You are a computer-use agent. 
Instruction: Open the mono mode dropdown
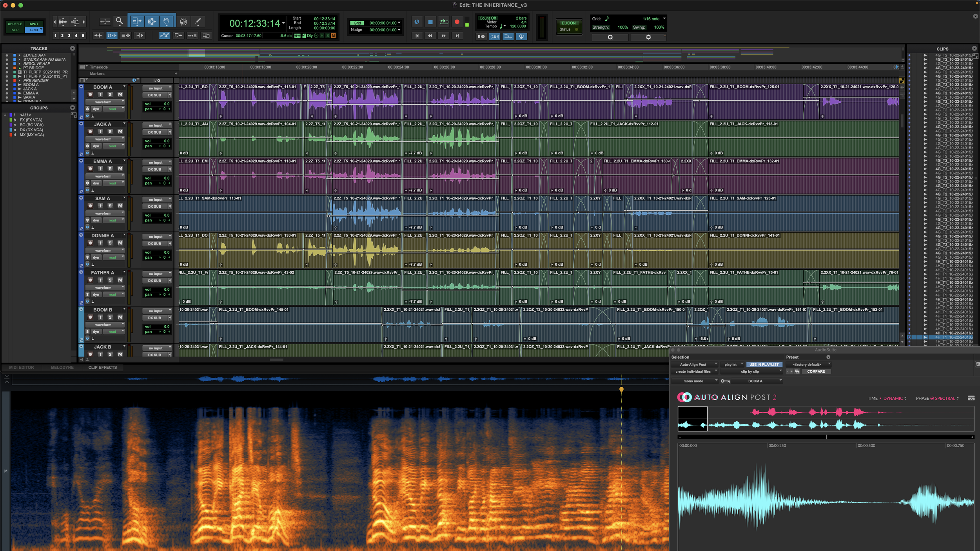(x=695, y=381)
